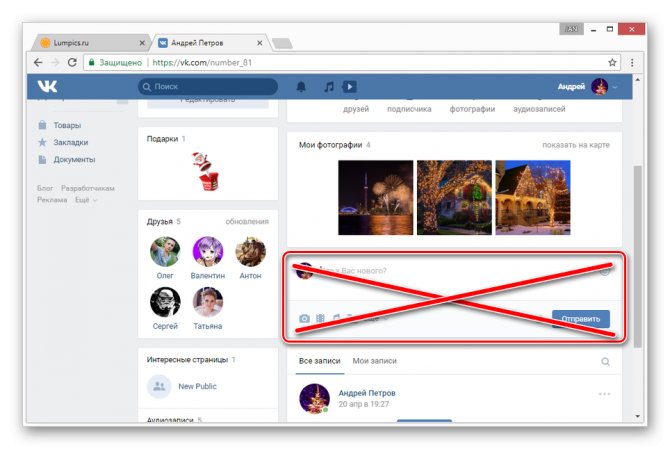Image resolution: width=670 pixels, height=449 pixels.
Task: Open post options three dots menu
Action: (604, 394)
